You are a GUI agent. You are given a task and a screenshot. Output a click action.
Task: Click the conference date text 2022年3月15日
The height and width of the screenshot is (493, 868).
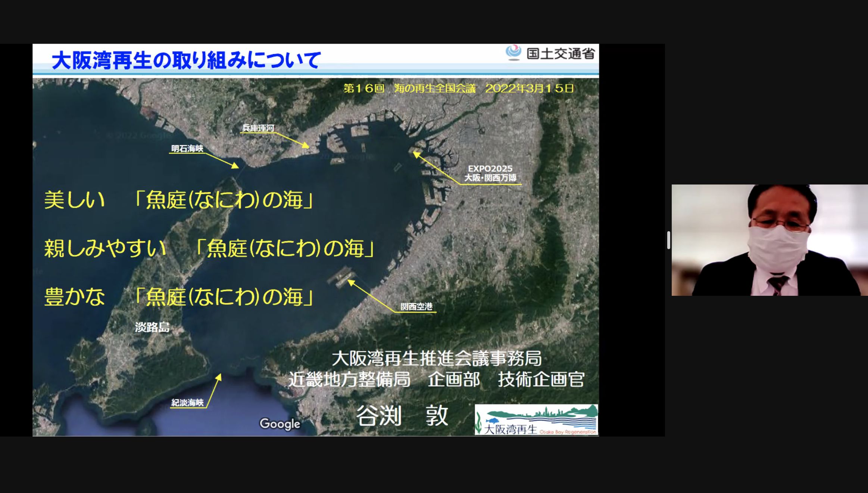pyautogui.click(x=529, y=89)
